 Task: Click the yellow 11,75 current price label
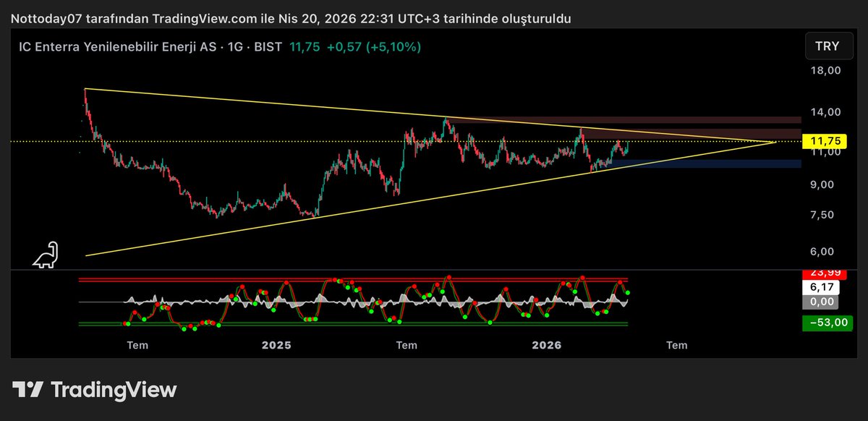825,141
